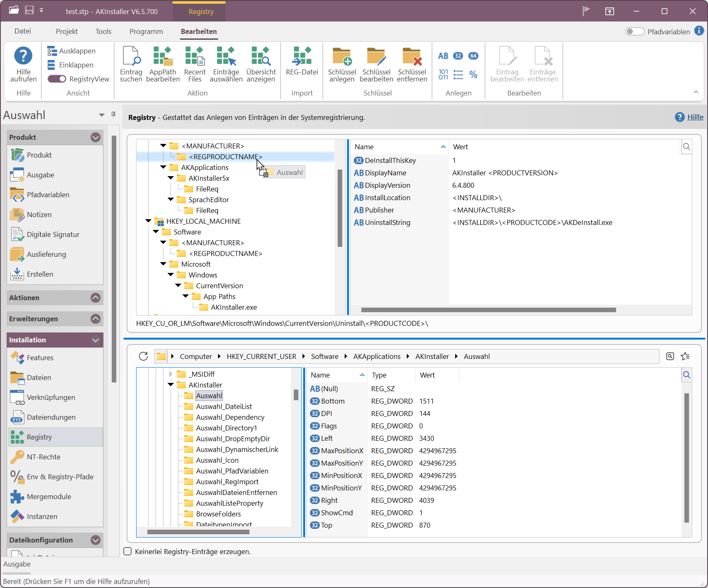708x588 pixels.
Task: Open the Recent Files tool
Action: [194, 64]
